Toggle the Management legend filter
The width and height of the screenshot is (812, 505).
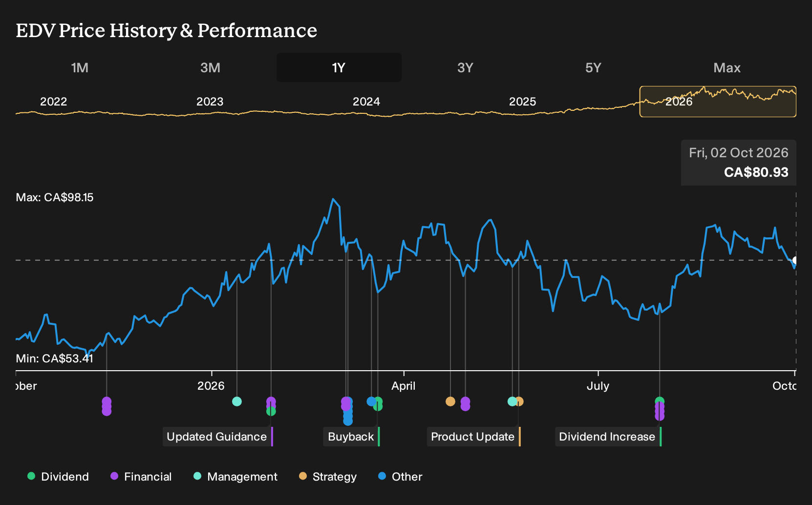click(x=235, y=477)
